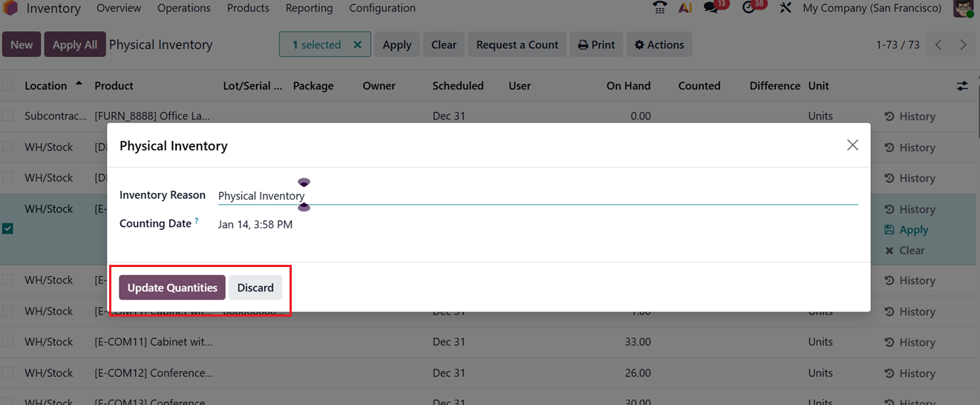Screen dimensions: 980x405
Task: Toggle the select-all header checkbox
Action: [x=7, y=86]
